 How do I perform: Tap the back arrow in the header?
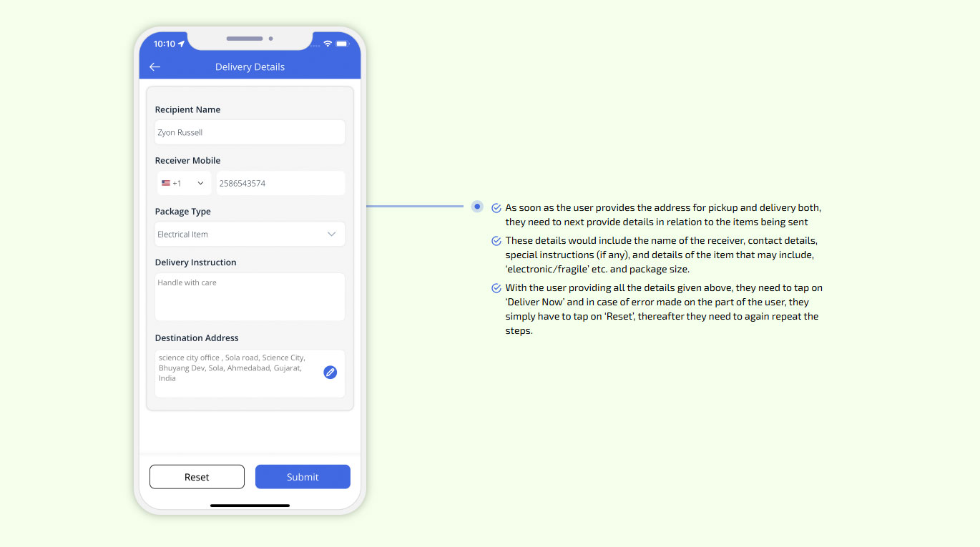click(155, 67)
